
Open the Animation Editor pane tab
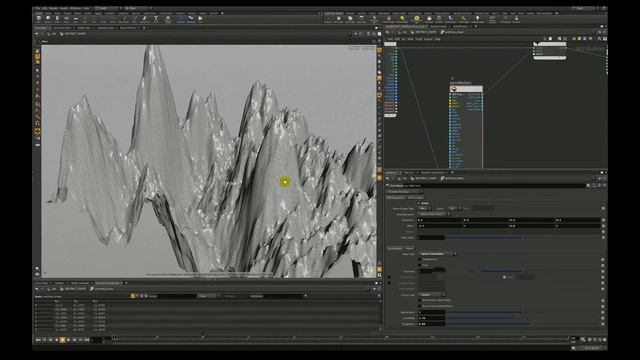62,28
